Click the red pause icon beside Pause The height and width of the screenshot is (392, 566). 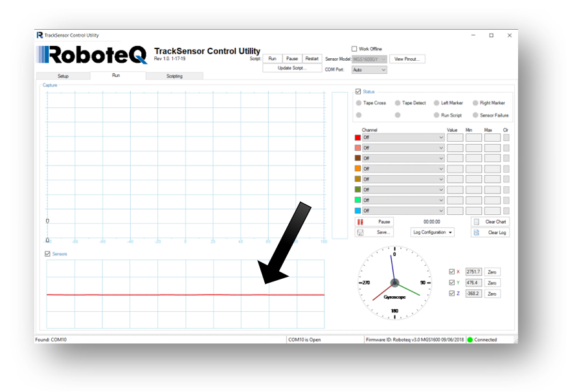pyautogui.click(x=360, y=222)
